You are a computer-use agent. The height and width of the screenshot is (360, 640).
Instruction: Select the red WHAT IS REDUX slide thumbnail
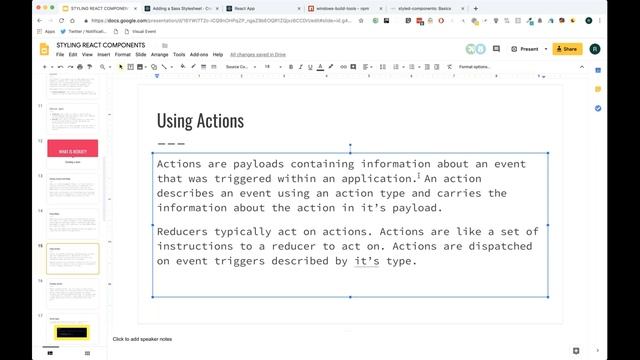pos(73,153)
